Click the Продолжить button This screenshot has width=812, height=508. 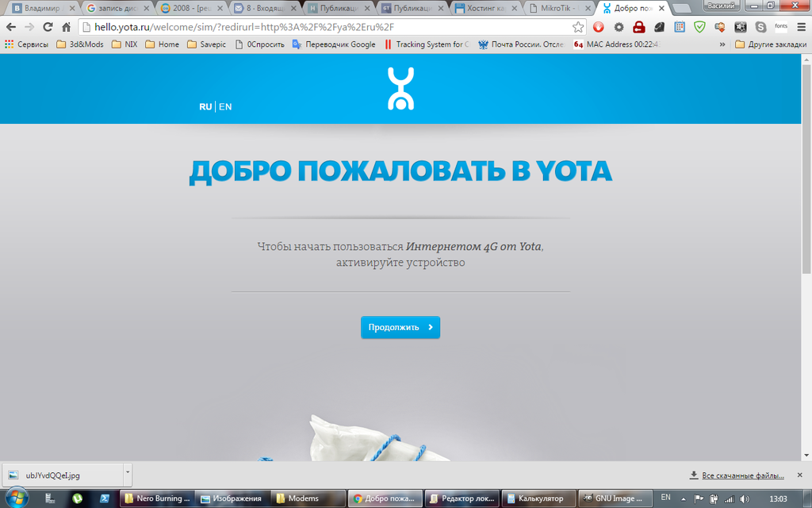click(x=400, y=327)
